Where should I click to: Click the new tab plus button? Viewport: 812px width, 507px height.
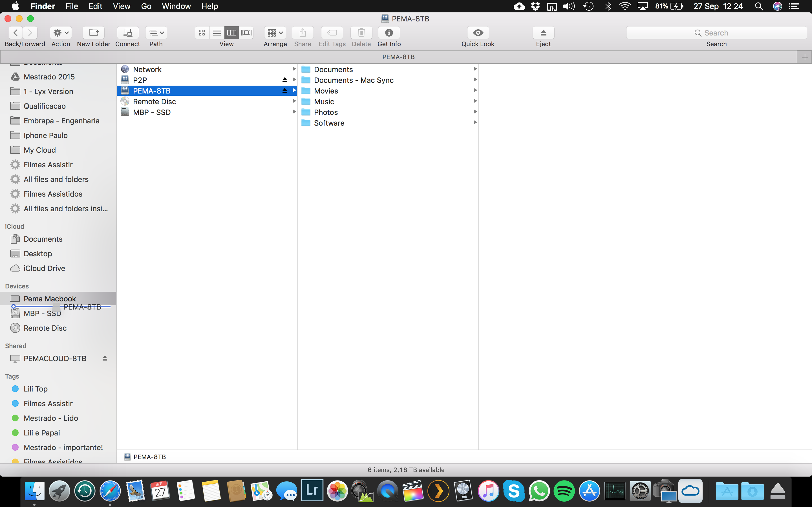804,57
